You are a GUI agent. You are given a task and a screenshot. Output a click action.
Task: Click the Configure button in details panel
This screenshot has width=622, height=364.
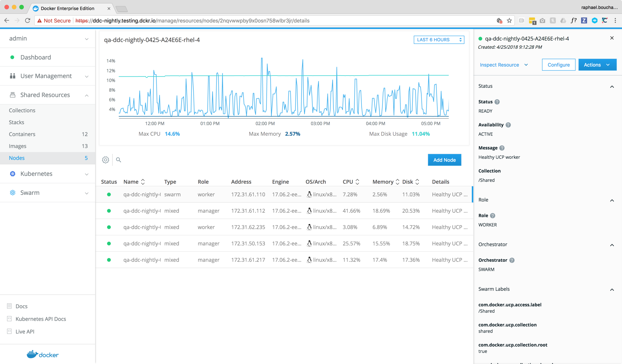pyautogui.click(x=558, y=65)
